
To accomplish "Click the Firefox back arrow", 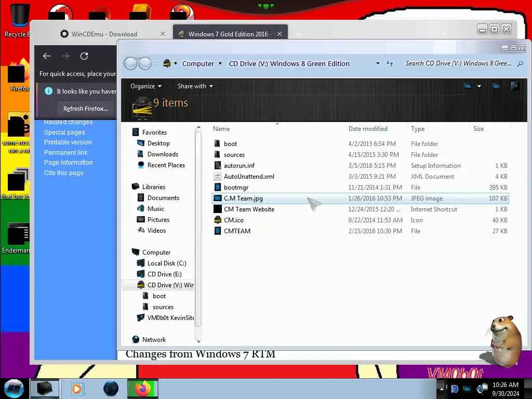I will point(47,56).
